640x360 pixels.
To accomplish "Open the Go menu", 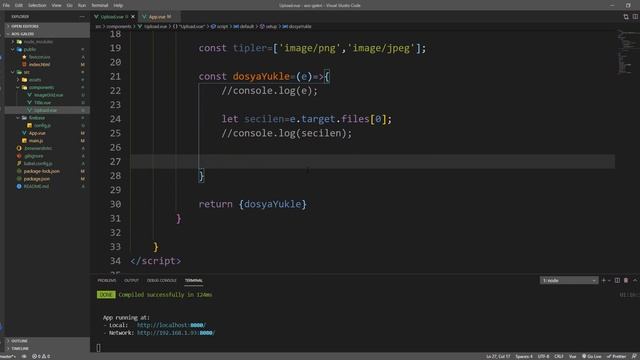I will tap(69, 5).
